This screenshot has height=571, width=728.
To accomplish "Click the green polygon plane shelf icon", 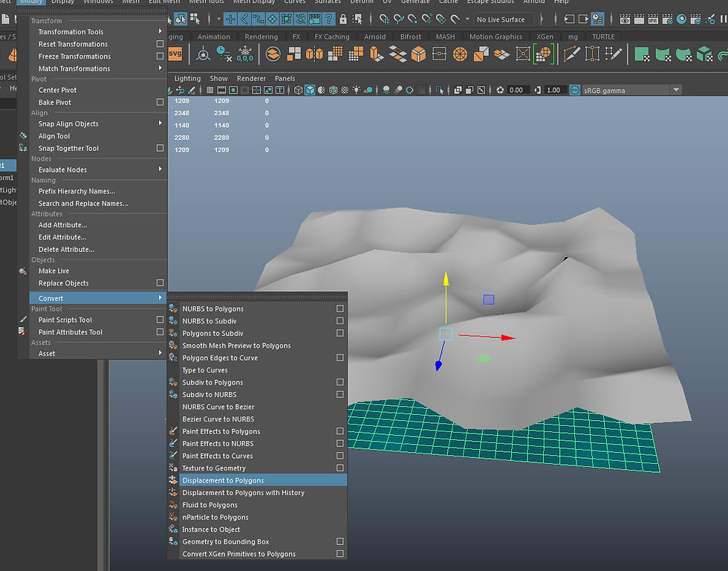I will [x=642, y=54].
